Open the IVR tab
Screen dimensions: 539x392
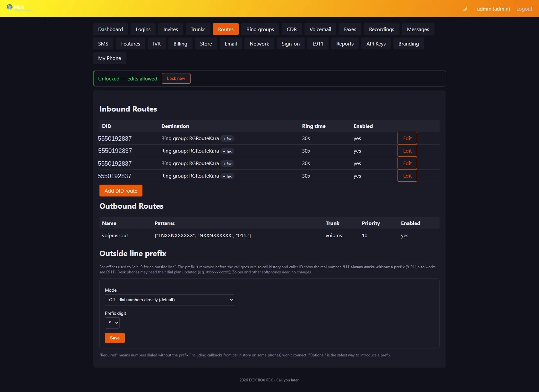pos(157,44)
